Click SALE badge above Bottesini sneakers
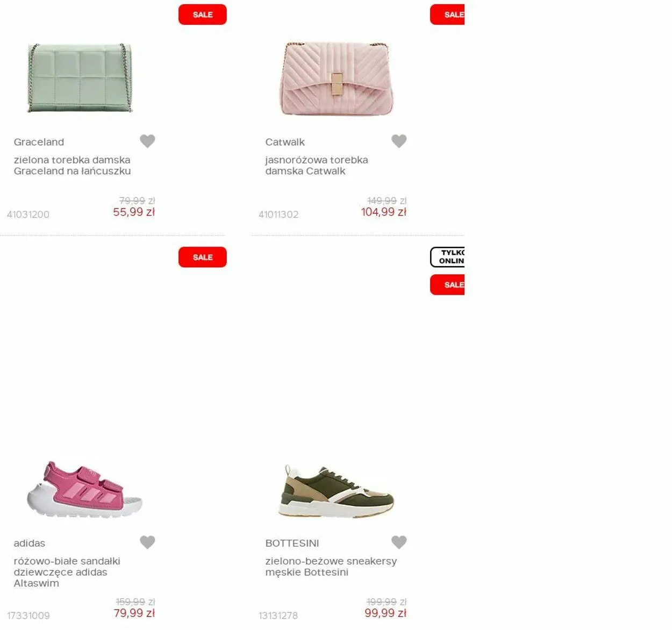The width and height of the screenshot is (672, 630). click(x=447, y=284)
